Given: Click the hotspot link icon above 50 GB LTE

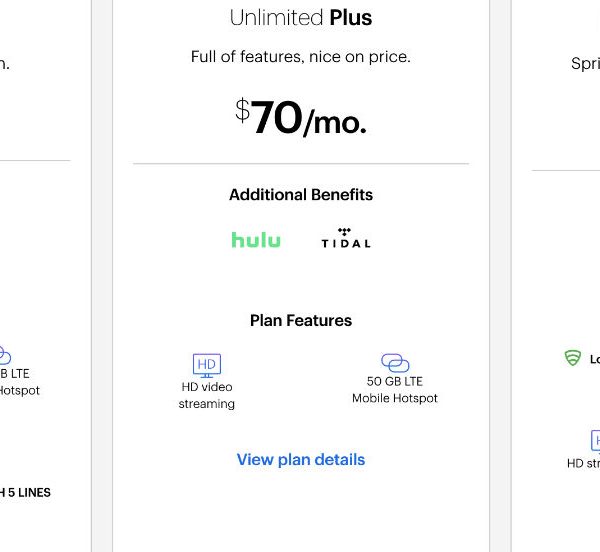Looking at the screenshot, I should (x=395, y=362).
